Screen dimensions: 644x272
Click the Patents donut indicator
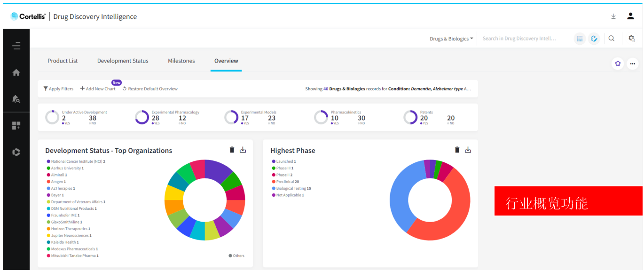(x=410, y=117)
